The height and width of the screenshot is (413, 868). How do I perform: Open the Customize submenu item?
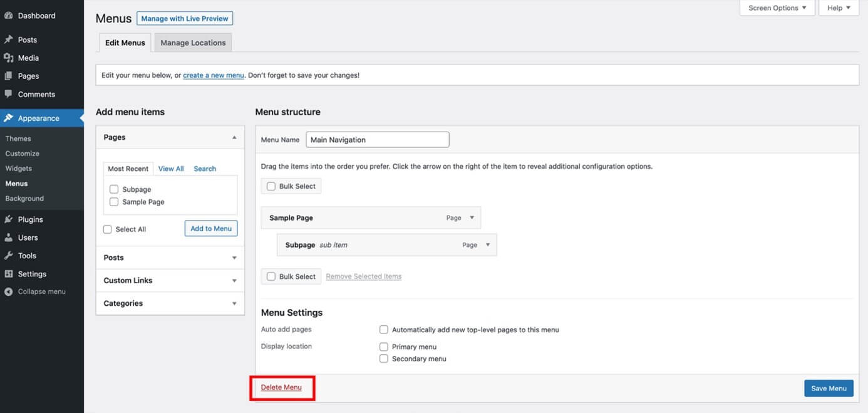23,154
